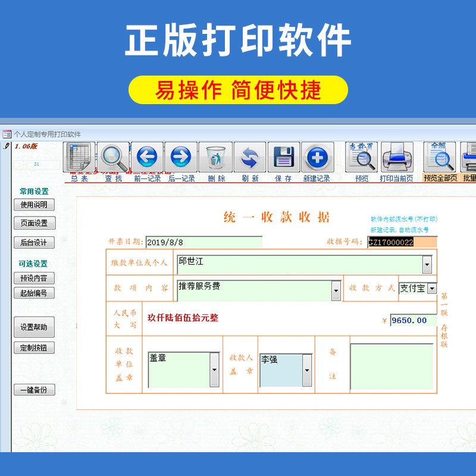
Task: Open 页面设置 page setup
Action: 35,223
